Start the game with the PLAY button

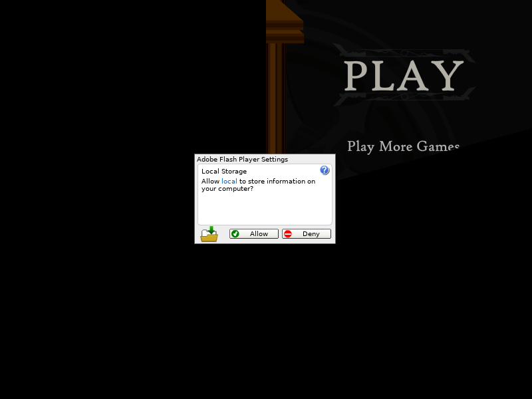(404, 75)
